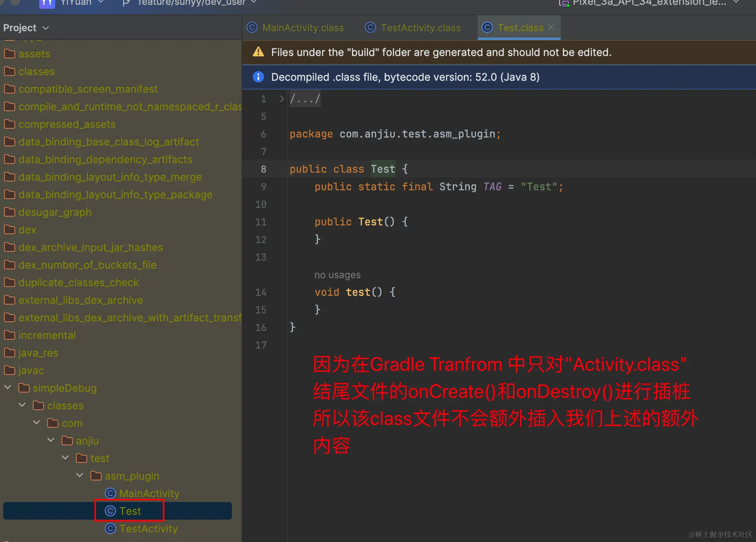Select the Test.class editor tab
This screenshot has height=542, width=756.
point(519,28)
